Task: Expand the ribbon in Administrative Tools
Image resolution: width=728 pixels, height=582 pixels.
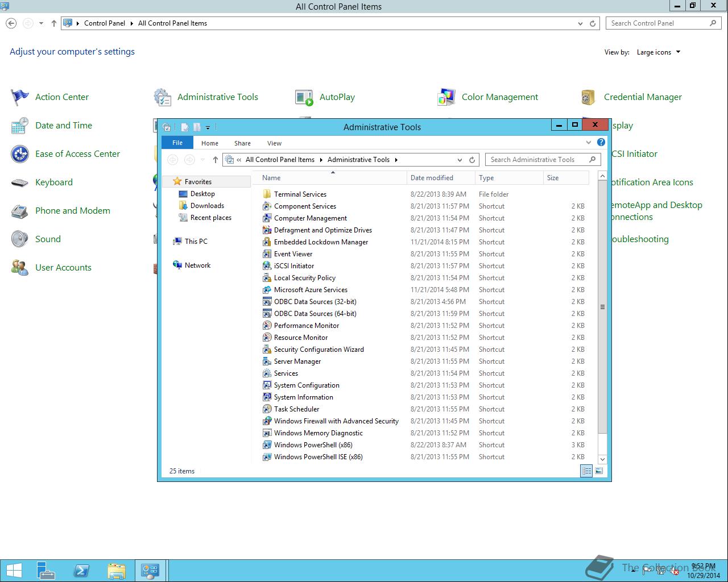Action: coord(589,143)
